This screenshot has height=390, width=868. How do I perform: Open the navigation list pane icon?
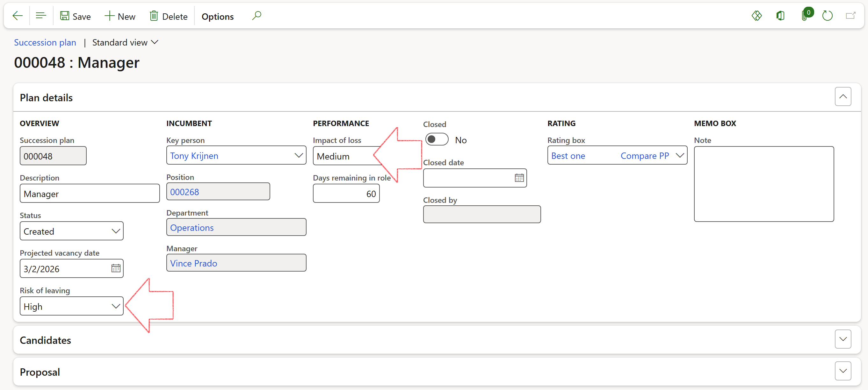tap(41, 16)
